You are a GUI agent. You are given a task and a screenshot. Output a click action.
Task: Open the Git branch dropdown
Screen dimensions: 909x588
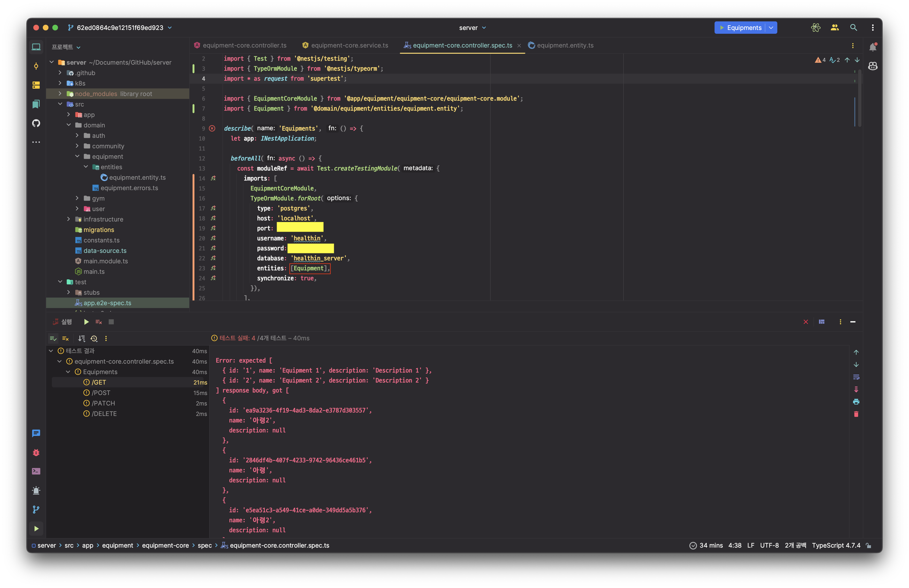point(120,28)
